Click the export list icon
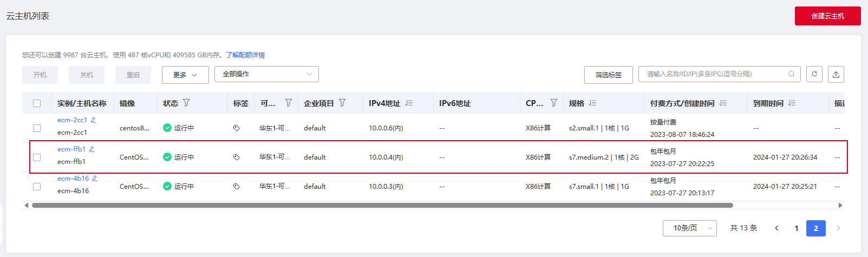Viewport: 868px width, 257px height. point(836,74)
